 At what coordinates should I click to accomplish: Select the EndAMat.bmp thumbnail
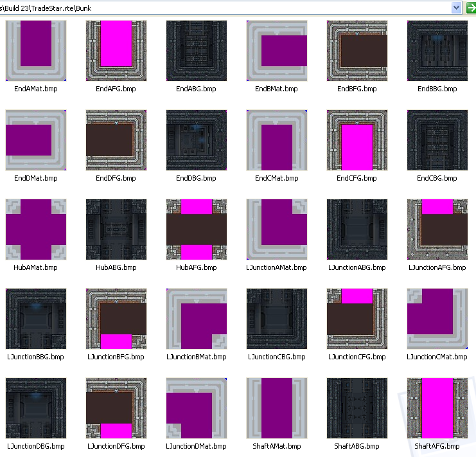(x=36, y=51)
